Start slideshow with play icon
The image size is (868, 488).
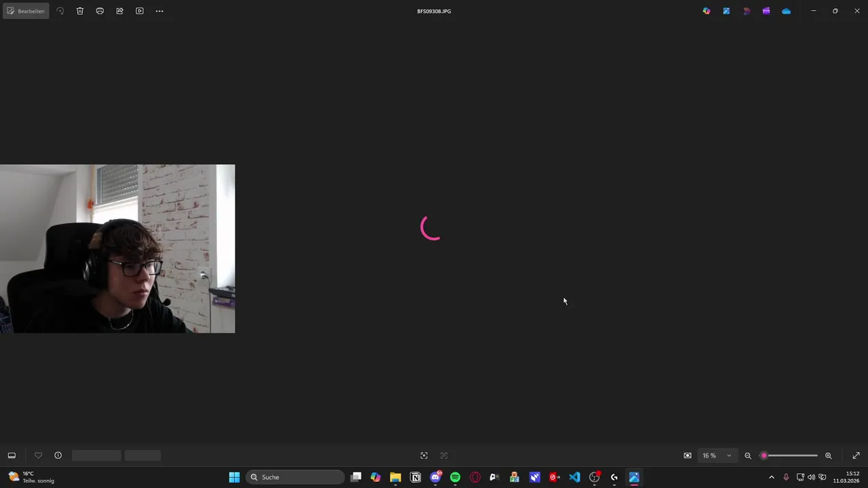pos(140,11)
